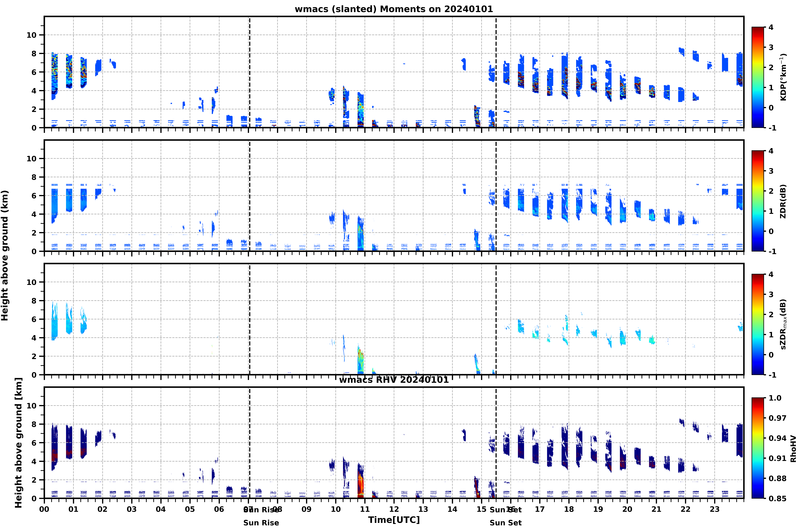
Task: Click the '00' hour tick label on time axis
Action: (44, 509)
